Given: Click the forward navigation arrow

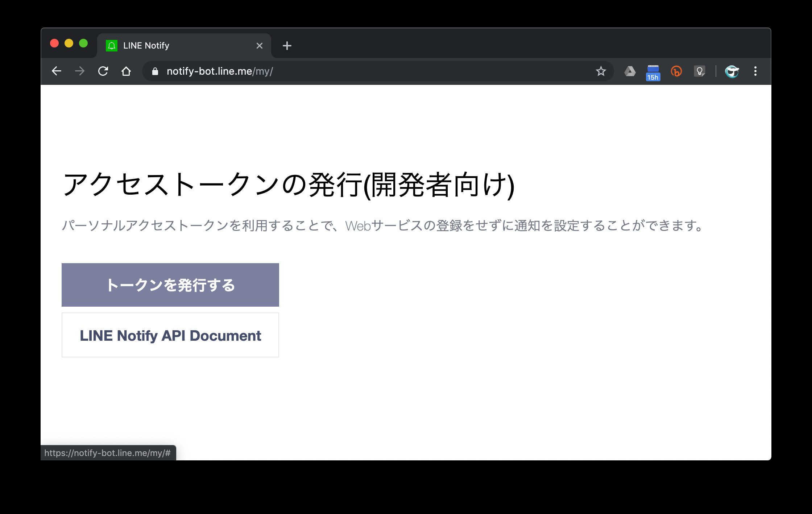Looking at the screenshot, I should (80, 71).
